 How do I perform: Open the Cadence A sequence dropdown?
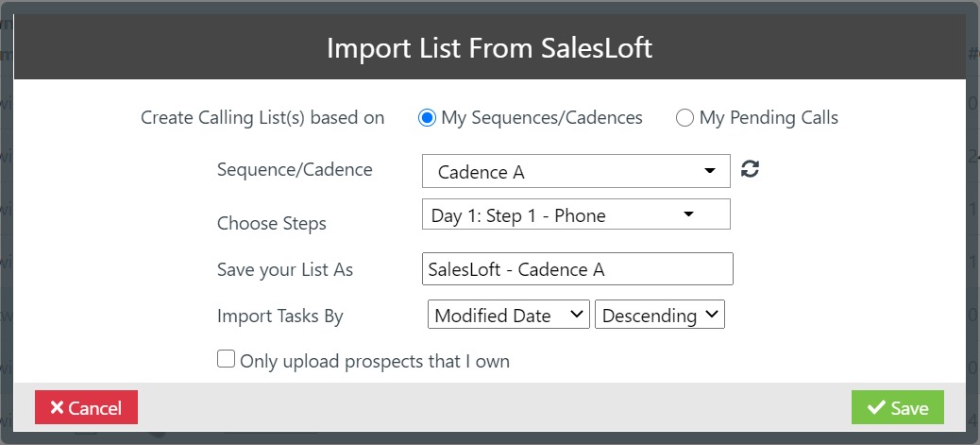(x=575, y=172)
